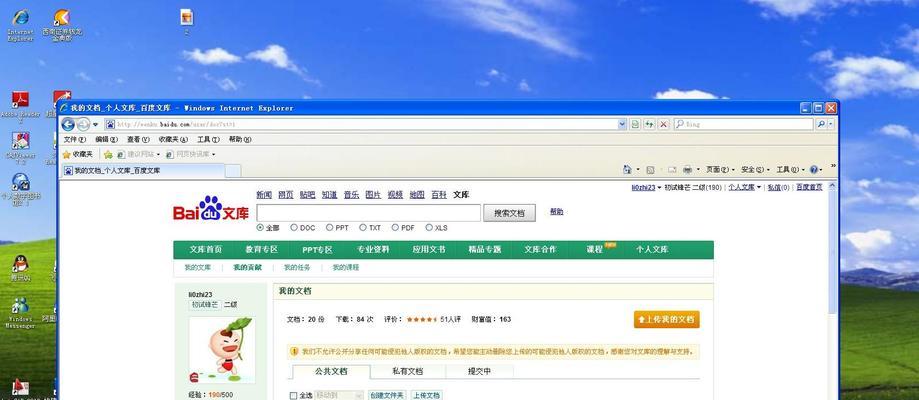The width and height of the screenshot is (919, 400).
Task: Pick the PDF radio option
Action: (395, 228)
